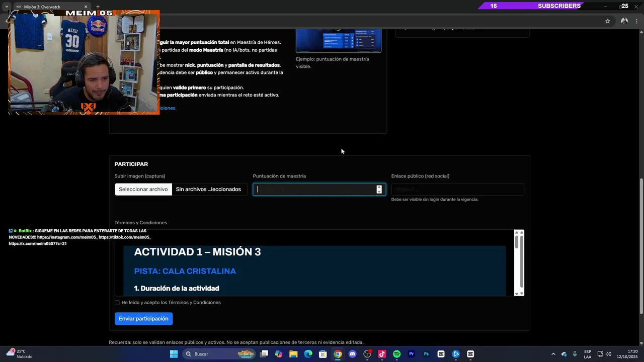Open Adobe Premiere Pro from the taskbar

click(412, 354)
